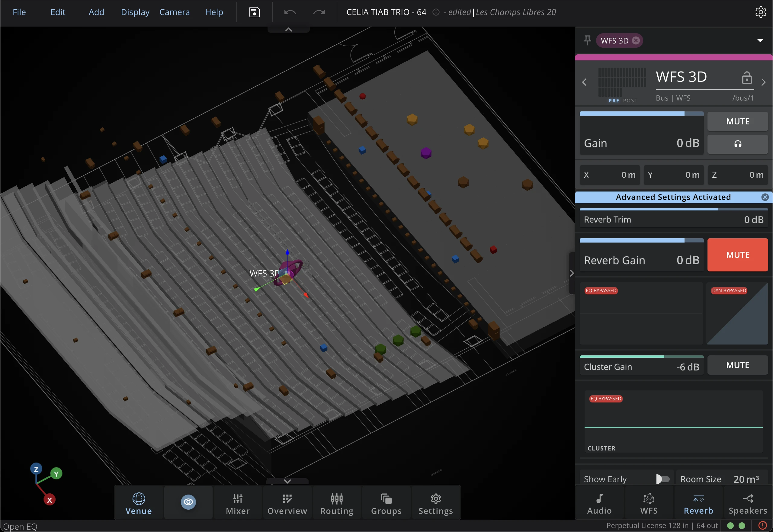The image size is (773, 532).
Task: Click the headphones solo button
Action: (737, 144)
